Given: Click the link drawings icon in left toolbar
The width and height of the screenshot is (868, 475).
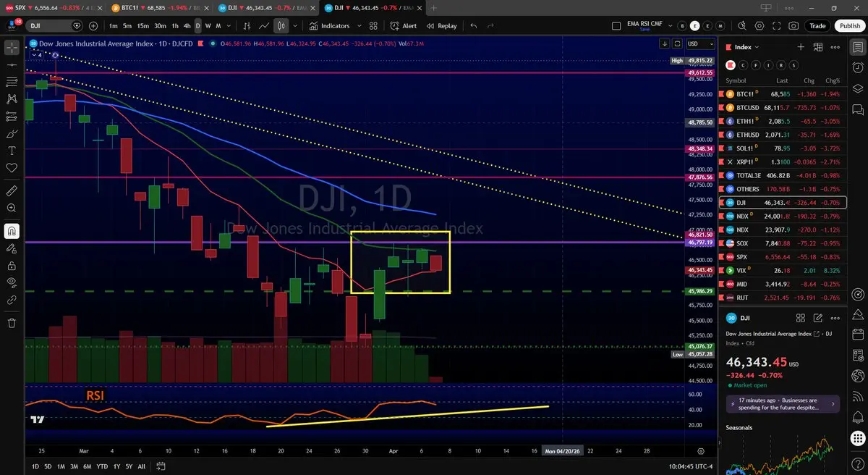Looking at the screenshot, I should [12, 299].
